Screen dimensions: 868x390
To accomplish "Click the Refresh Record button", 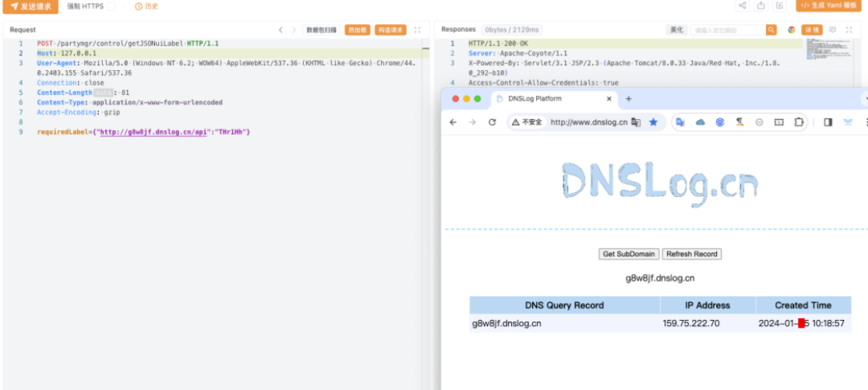I will [692, 254].
